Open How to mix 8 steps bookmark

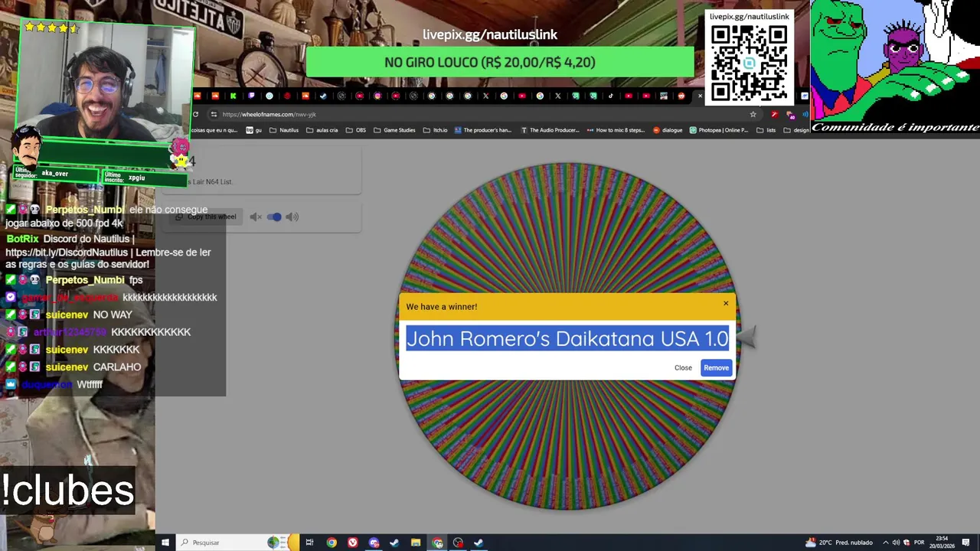616,130
